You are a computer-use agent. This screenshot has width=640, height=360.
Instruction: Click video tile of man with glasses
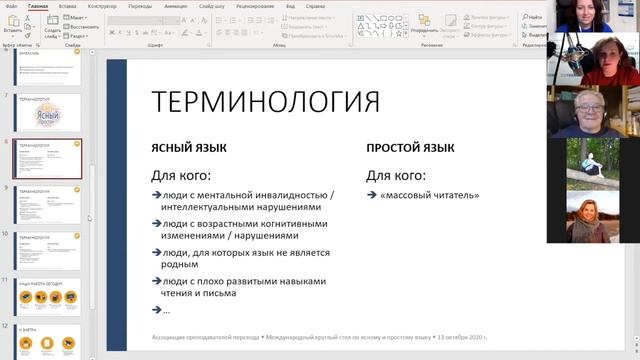[593, 111]
